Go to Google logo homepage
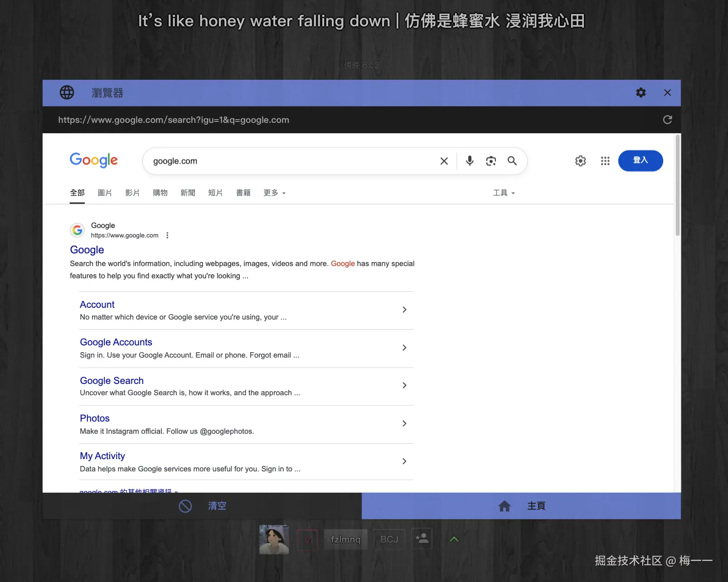 point(94,160)
